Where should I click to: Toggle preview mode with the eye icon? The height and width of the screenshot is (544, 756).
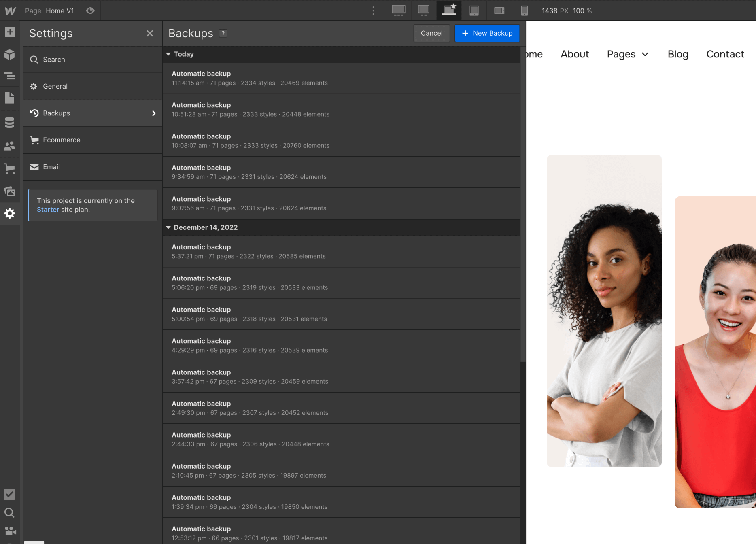pos(90,11)
